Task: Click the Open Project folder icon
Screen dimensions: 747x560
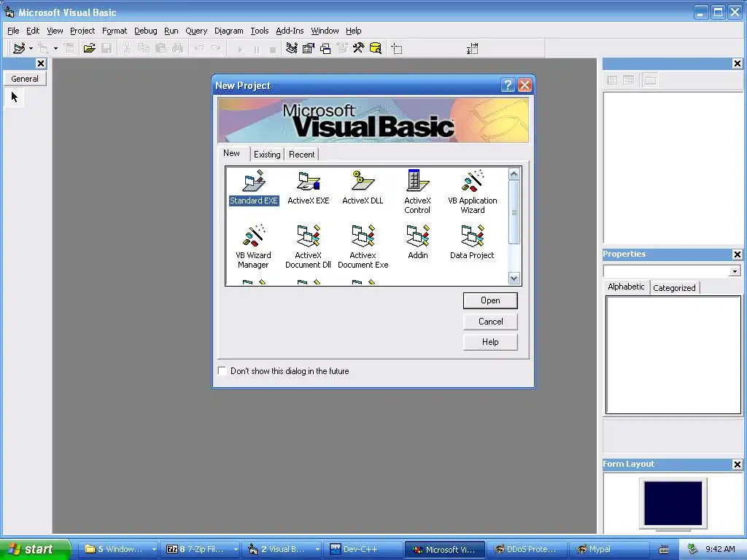Action: click(89, 48)
